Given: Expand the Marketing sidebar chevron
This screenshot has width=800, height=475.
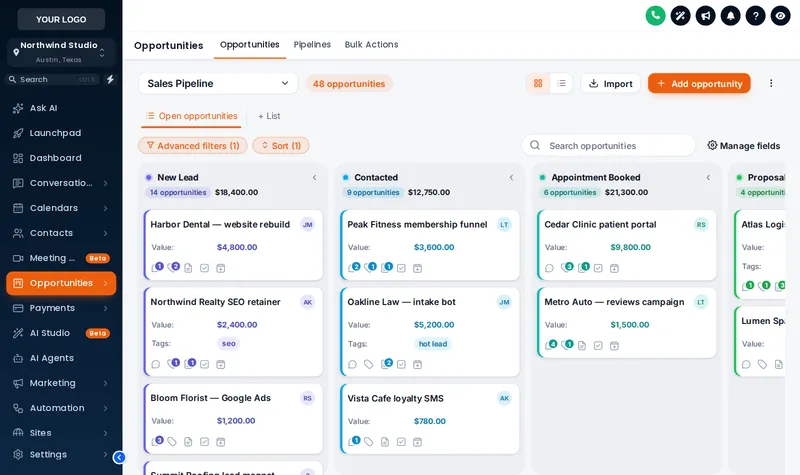Looking at the screenshot, I should point(105,383).
